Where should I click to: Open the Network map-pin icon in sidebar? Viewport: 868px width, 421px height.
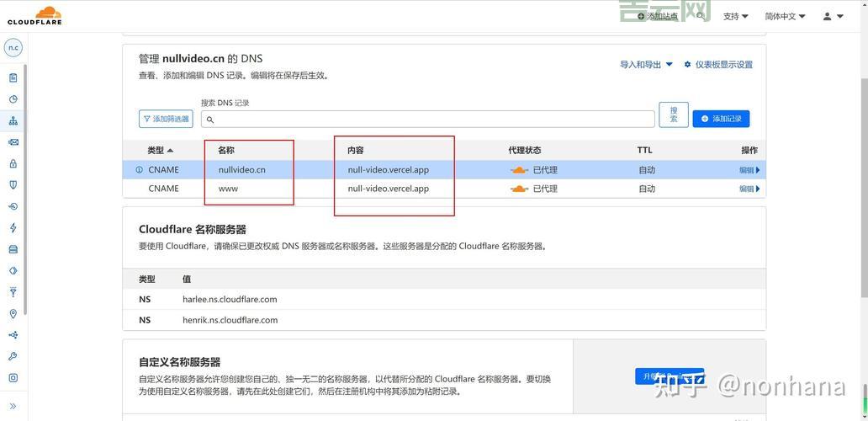(x=13, y=313)
